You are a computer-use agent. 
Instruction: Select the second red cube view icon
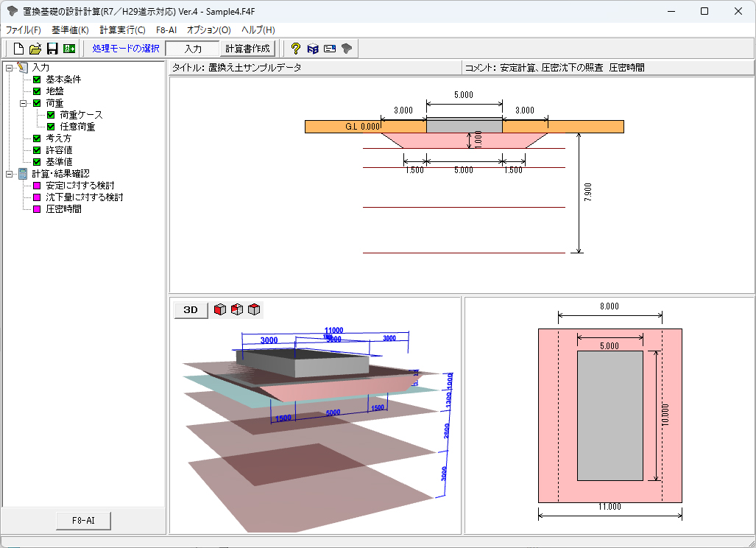pyautogui.click(x=237, y=309)
